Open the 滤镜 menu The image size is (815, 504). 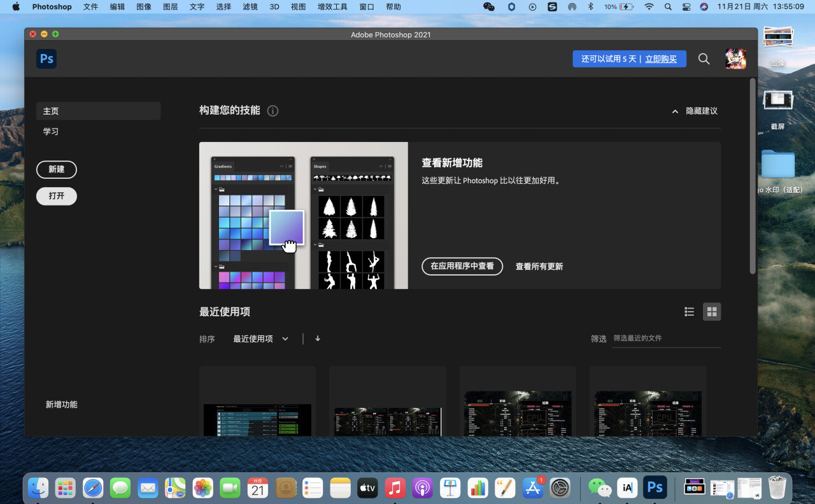pyautogui.click(x=250, y=6)
